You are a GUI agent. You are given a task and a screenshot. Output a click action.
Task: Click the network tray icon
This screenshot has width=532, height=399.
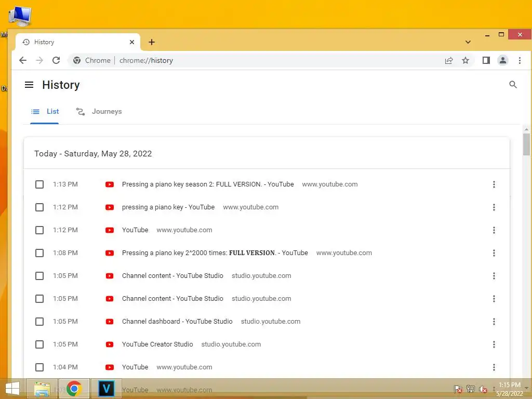tap(471, 389)
